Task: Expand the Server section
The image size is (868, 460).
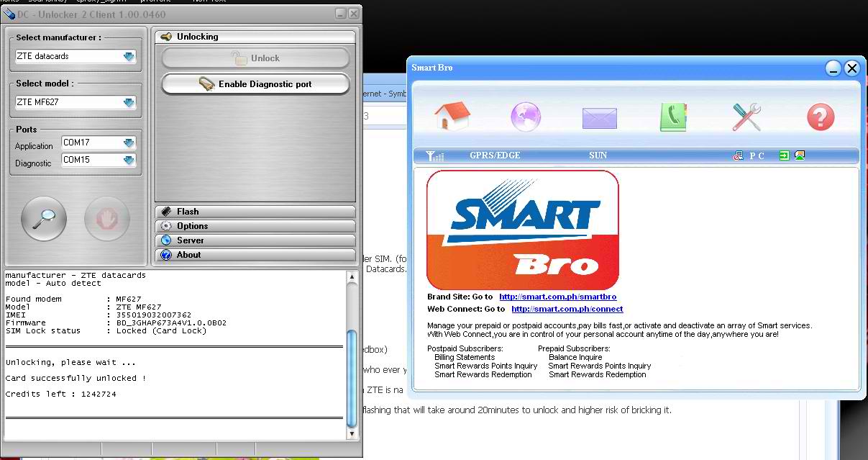Action: [x=255, y=240]
